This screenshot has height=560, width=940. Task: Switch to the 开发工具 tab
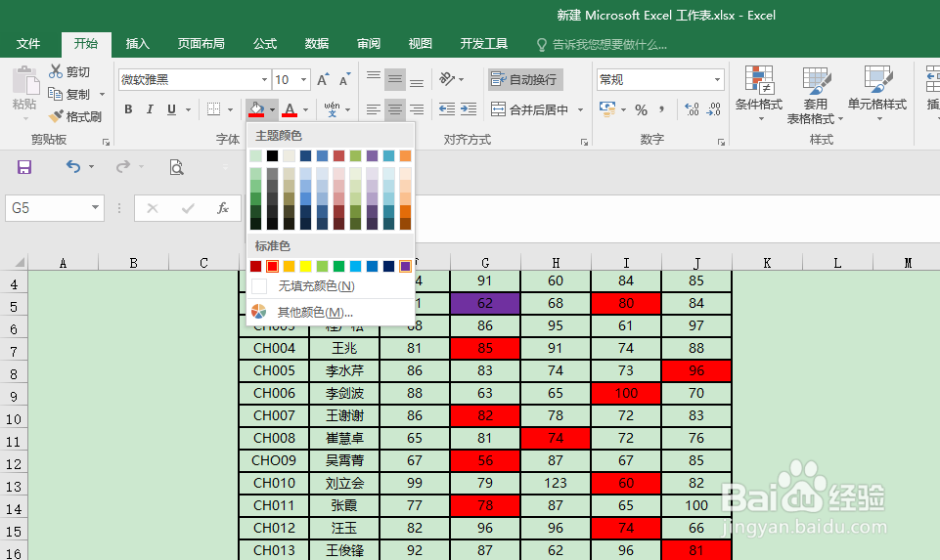pyautogui.click(x=484, y=44)
